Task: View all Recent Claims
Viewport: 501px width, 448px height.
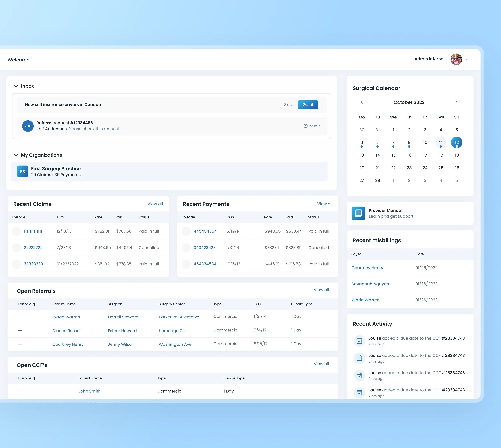Action: point(155,204)
